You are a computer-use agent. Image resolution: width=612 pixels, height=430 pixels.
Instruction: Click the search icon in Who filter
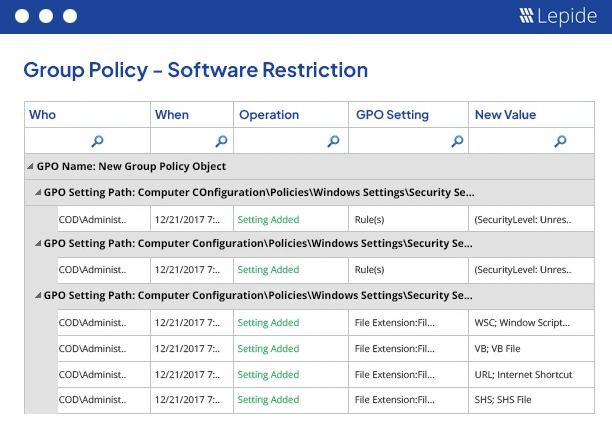97,141
